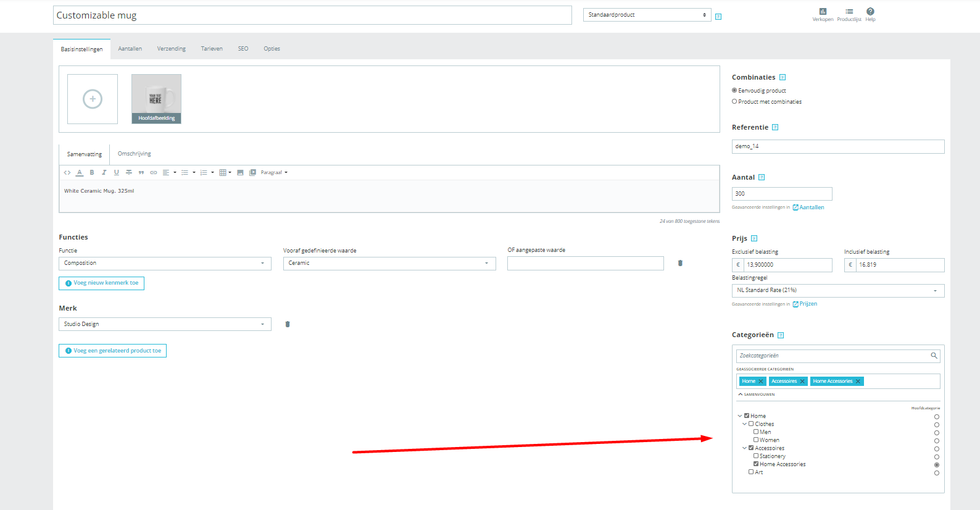Toggle strikethrough formatting in summary editor
Screen dimensions: 980x510
click(129, 173)
